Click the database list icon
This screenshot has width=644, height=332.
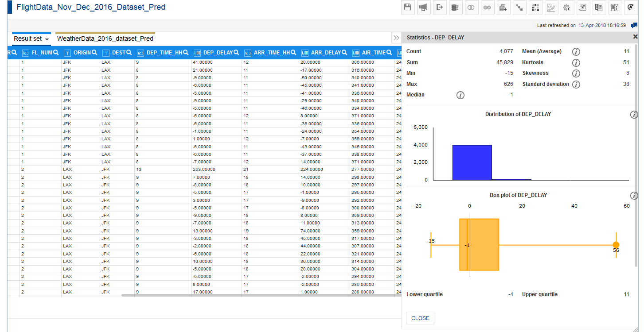(x=456, y=8)
